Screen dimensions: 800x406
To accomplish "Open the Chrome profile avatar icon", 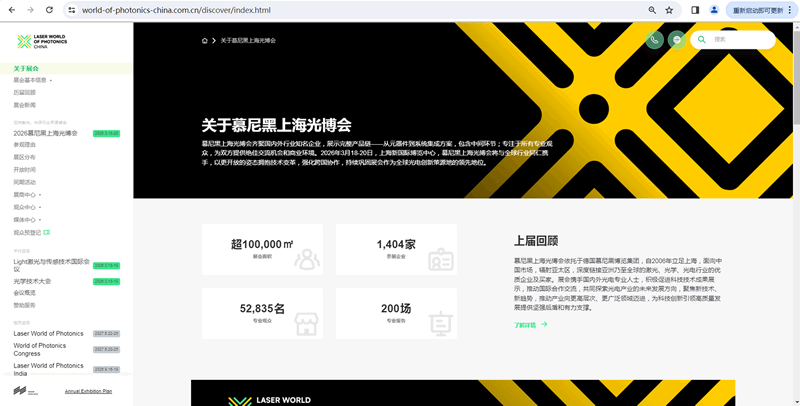I will (714, 10).
